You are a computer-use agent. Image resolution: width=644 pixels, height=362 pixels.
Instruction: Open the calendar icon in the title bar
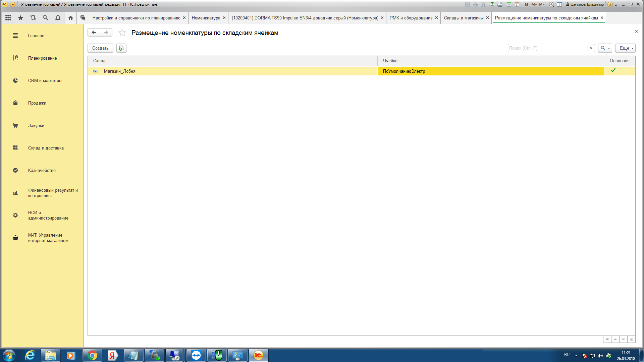tap(517, 4)
